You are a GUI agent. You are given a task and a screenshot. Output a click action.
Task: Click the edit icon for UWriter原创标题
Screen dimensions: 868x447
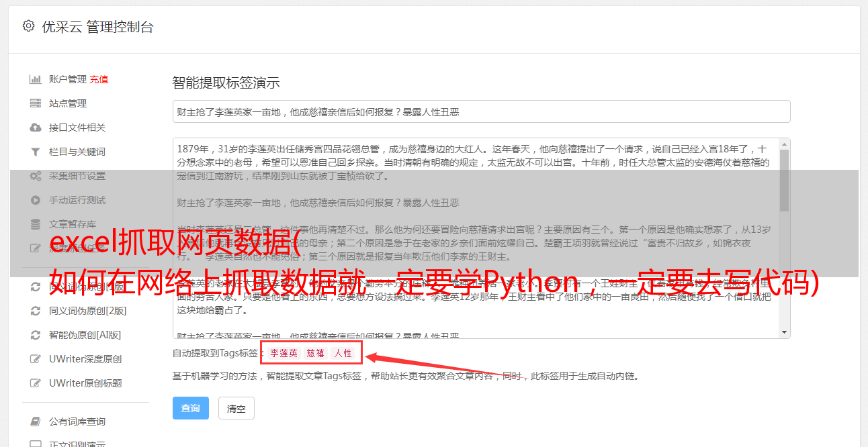click(36, 383)
